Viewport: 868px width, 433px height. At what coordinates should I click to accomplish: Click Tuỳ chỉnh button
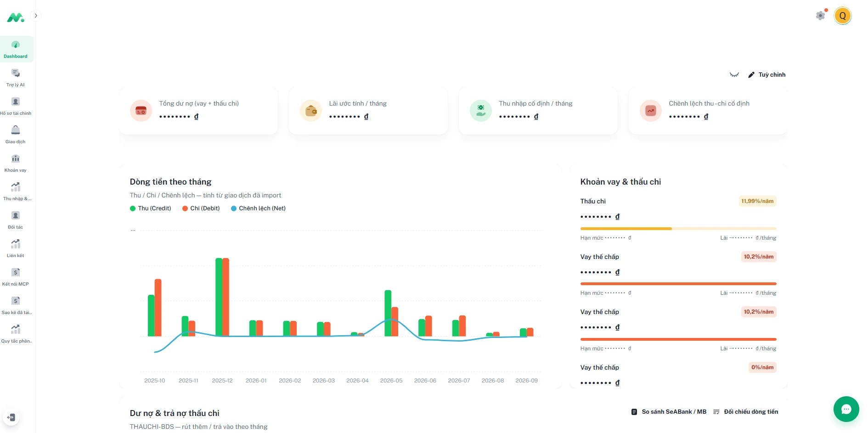pyautogui.click(x=767, y=74)
